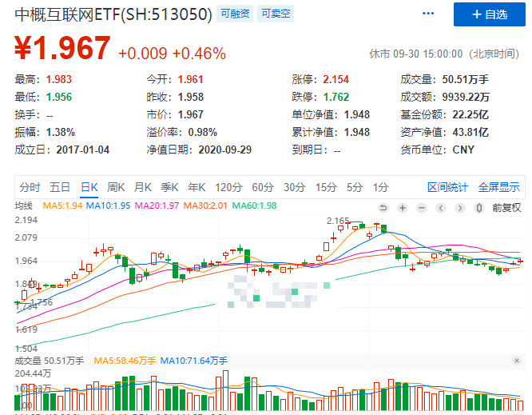The height and width of the screenshot is (415, 532).
Task: Click the 资产净值 43.81亿 value
Action: [x=470, y=132]
